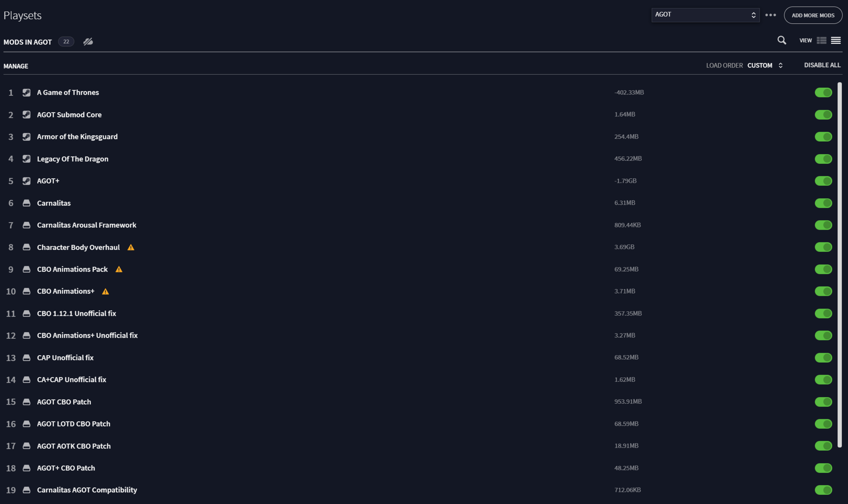The height and width of the screenshot is (504, 848).
Task: Click the drive icon beside CAP Unofficial fix
Action: pos(26,357)
